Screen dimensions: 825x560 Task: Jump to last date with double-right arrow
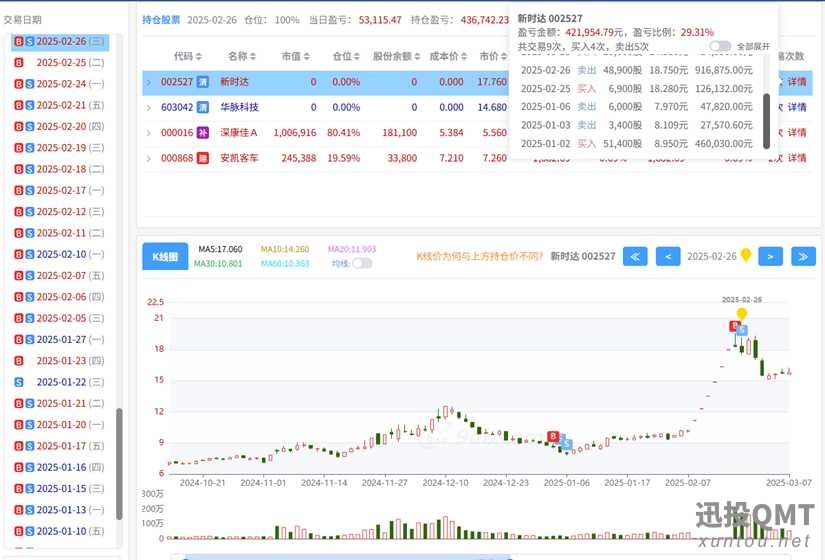[x=803, y=256]
